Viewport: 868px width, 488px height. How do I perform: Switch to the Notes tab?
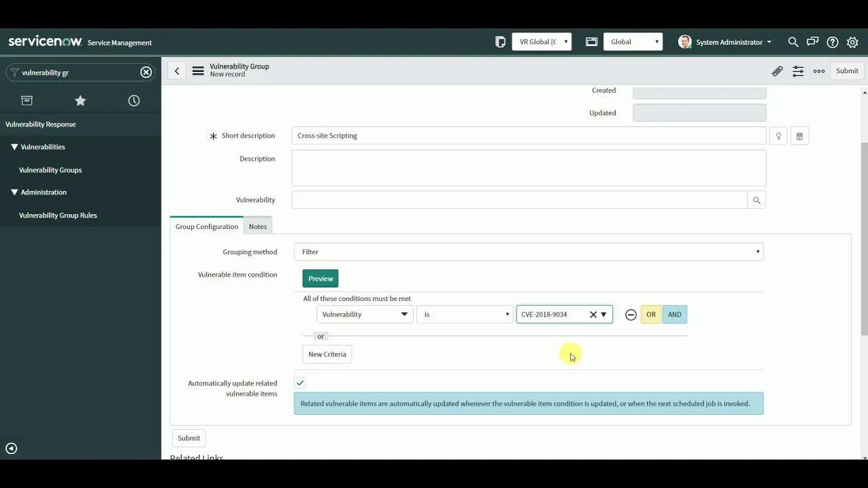(258, 226)
